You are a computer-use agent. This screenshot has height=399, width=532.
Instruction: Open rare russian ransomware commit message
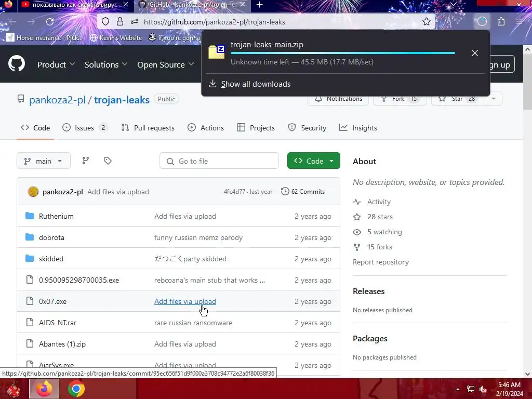click(193, 323)
